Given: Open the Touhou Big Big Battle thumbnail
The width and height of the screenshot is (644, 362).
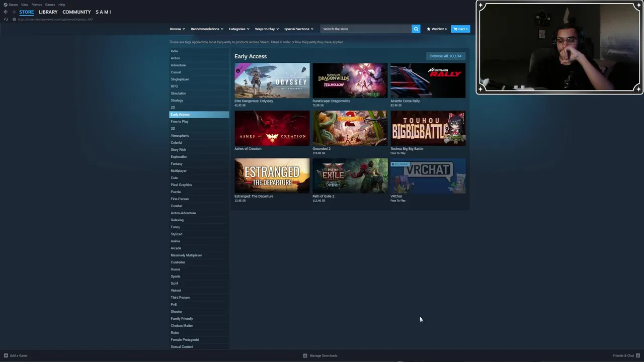Looking at the screenshot, I should point(428,128).
